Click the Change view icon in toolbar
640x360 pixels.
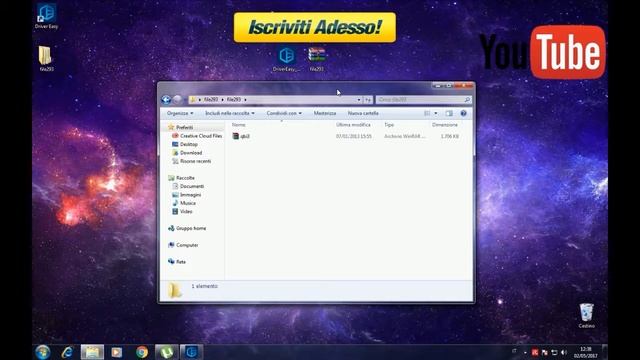[x=427, y=113]
